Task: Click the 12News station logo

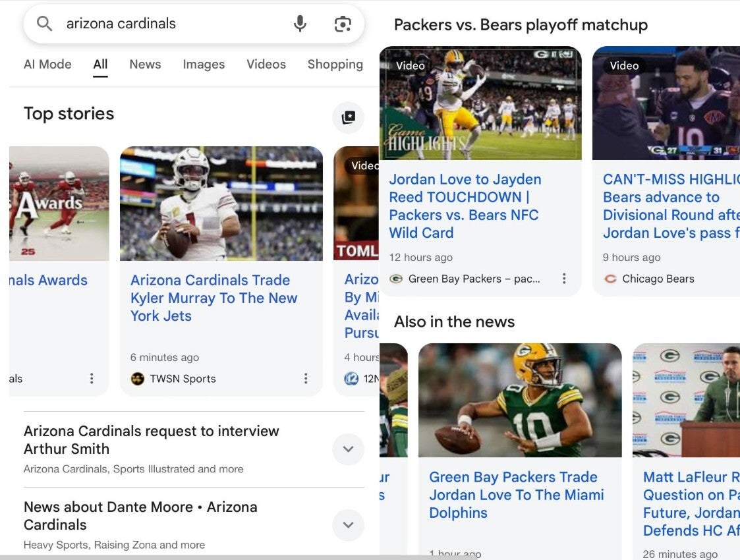Action: pyautogui.click(x=351, y=379)
